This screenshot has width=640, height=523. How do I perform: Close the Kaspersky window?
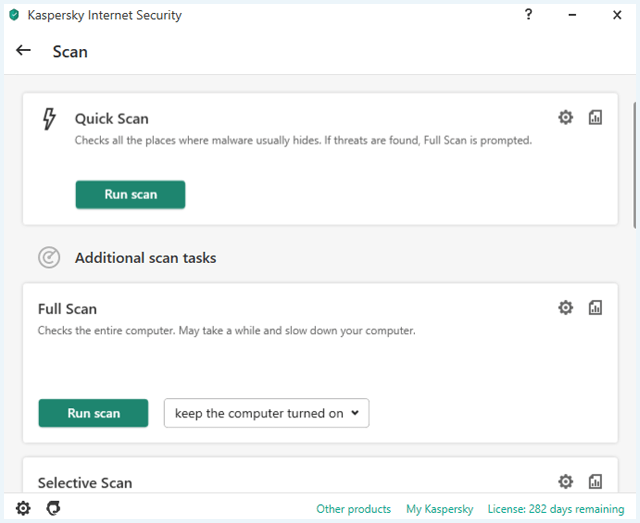(617, 15)
